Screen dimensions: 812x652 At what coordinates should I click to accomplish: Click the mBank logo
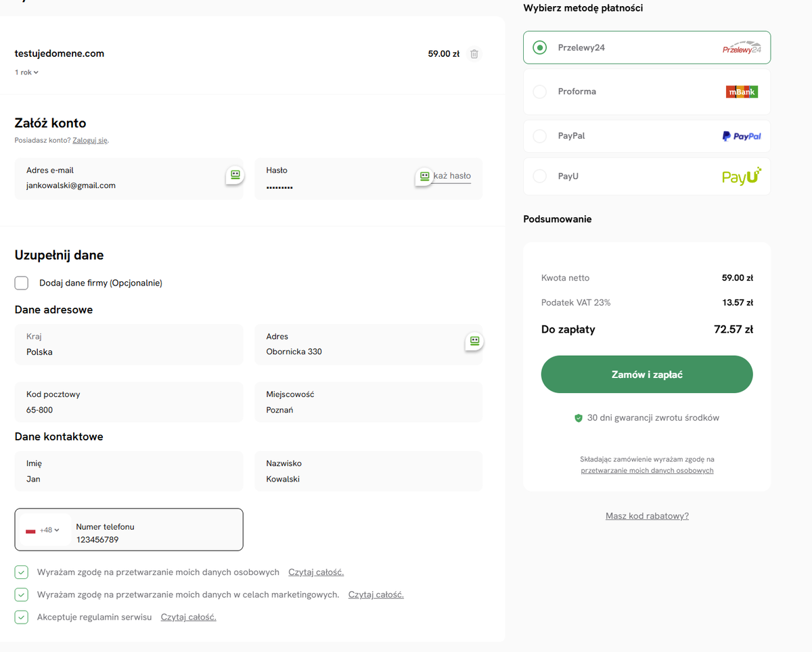click(742, 92)
